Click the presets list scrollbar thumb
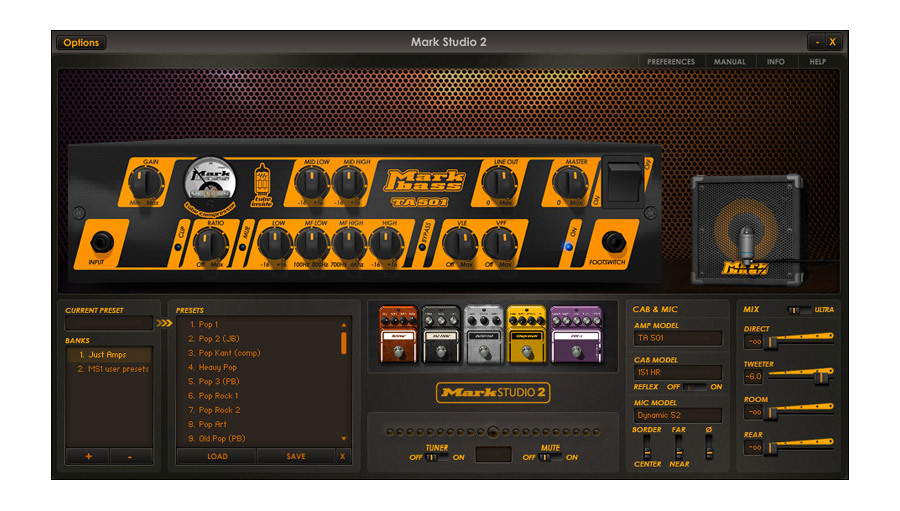900x511 pixels. point(344,343)
